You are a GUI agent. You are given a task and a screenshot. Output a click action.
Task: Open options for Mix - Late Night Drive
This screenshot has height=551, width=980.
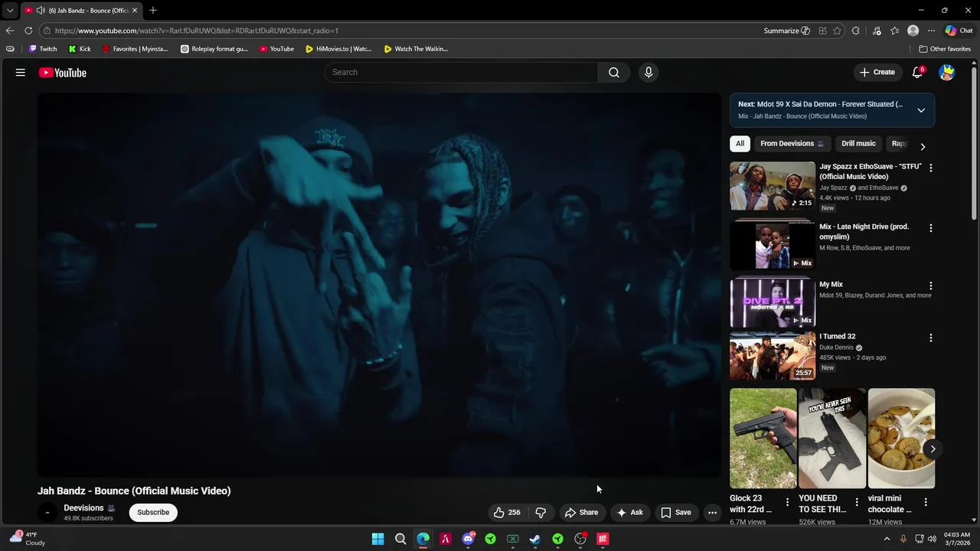pyautogui.click(x=931, y=228)
